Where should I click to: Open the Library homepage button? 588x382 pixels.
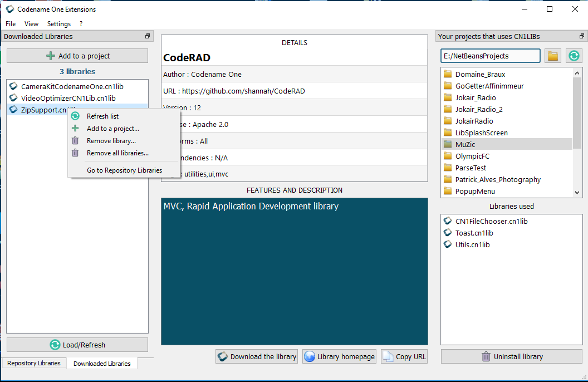(339, 356)
